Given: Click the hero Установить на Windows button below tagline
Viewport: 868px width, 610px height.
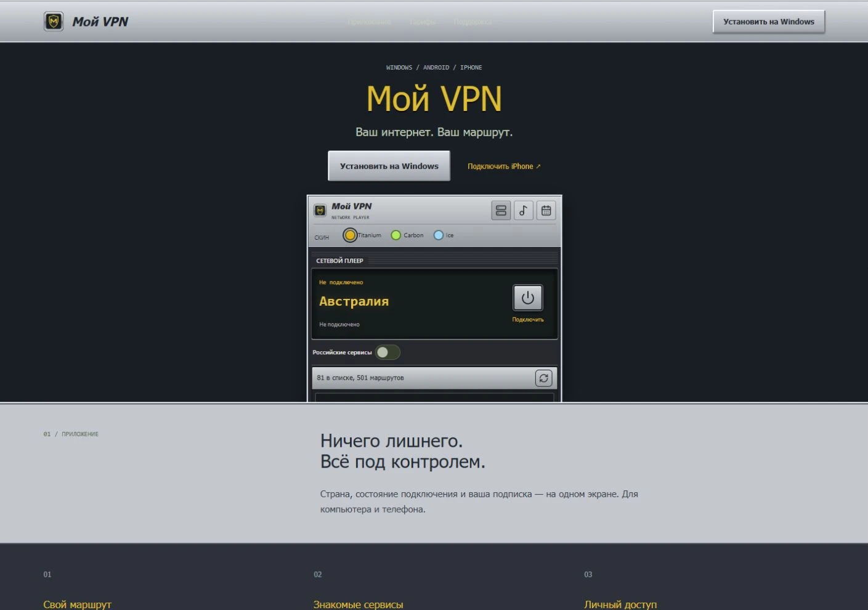Looking at the screenshot, I should [x=389, y=166].
